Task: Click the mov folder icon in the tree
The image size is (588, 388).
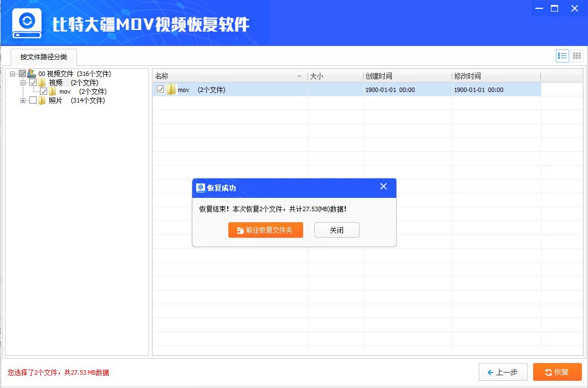Action: 53,91
